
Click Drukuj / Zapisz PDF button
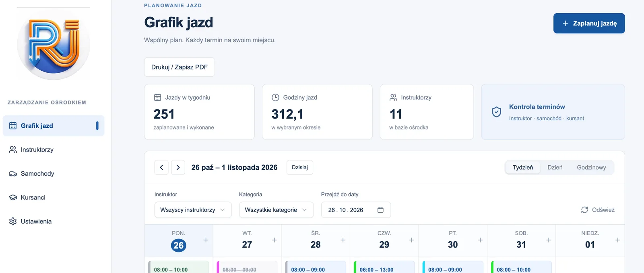click(x=180, y=67)
